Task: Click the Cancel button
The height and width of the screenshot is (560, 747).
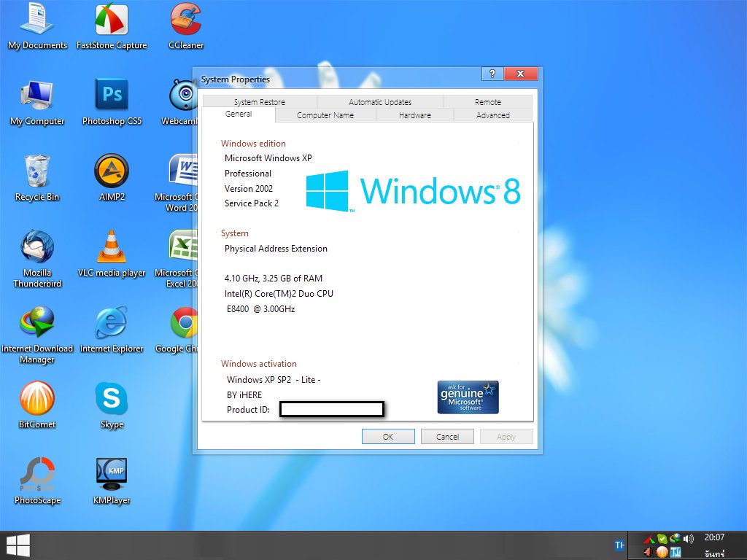Action: [x=447, y=437]
